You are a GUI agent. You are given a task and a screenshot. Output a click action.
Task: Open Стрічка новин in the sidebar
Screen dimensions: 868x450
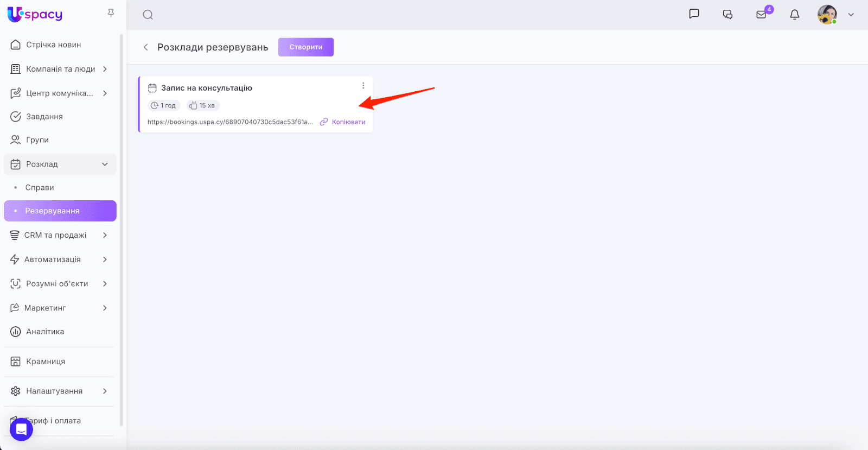[x=53, y=45]
